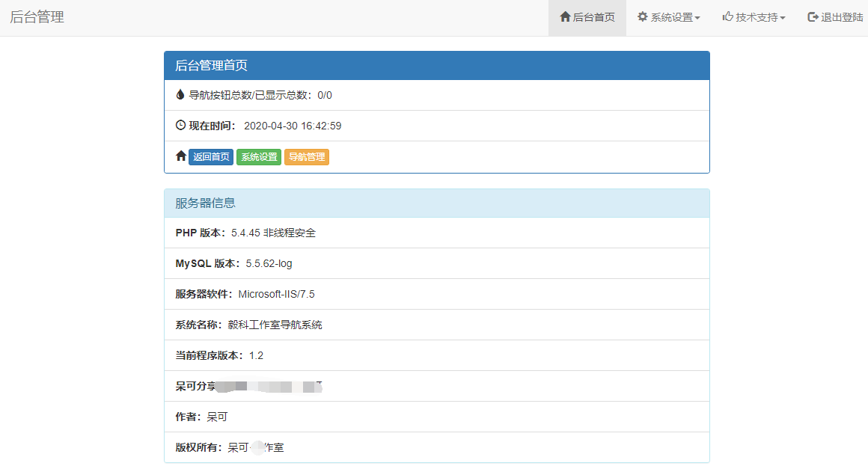Click the 后台管理 brand title
The image size is (868, 466).
[37, 17]
